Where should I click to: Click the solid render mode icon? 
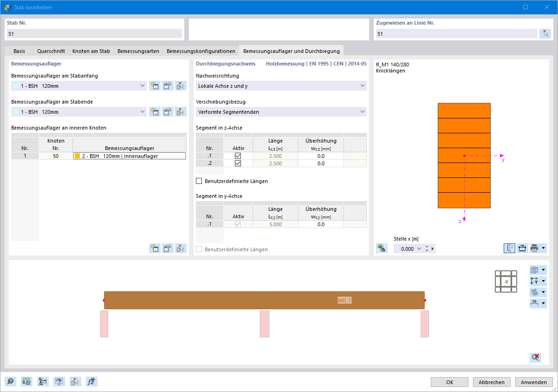click(x=535, y=292)
